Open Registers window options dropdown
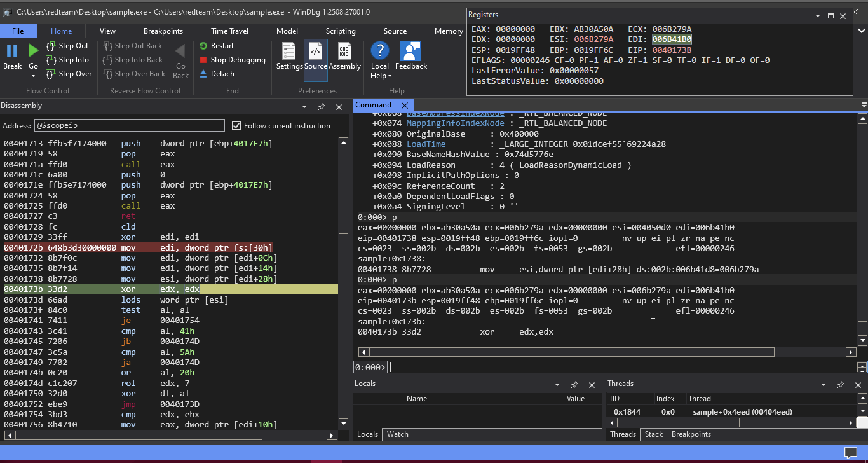Viewport: 868px width, 463px height. (x=817, y=16)
